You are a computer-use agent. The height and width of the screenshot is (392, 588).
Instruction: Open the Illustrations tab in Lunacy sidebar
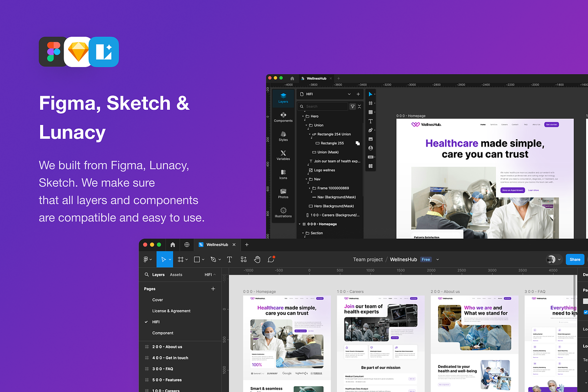(283, 213)
